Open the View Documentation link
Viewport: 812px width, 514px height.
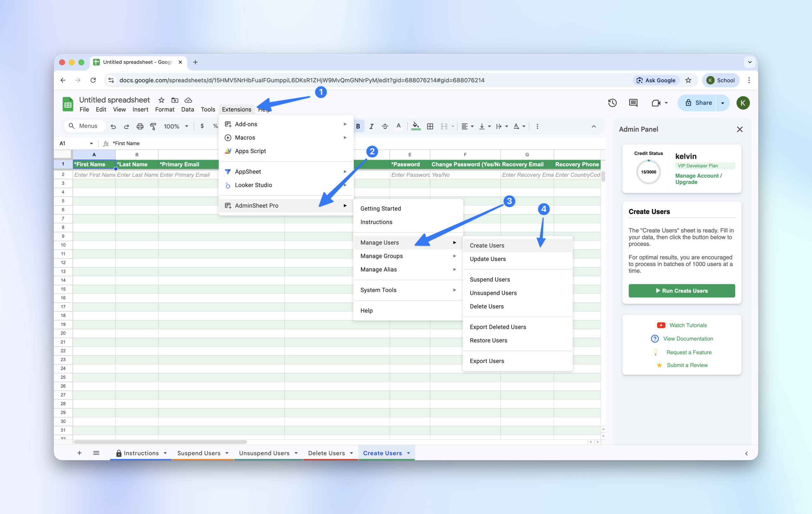(x=688, y=338)
